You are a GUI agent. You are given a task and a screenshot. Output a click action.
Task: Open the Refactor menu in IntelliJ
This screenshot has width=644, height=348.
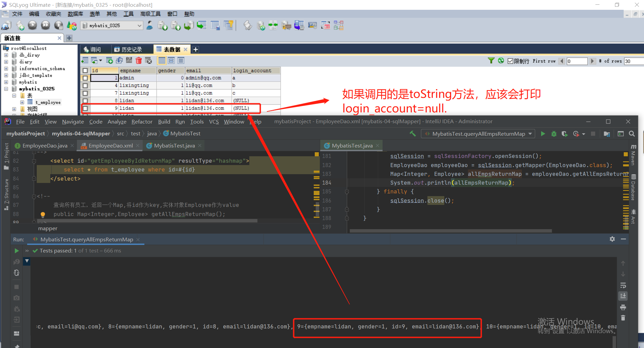click(x=142, y=122)
